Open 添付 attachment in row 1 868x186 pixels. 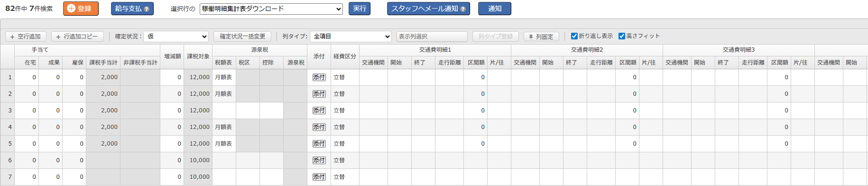pyautogui.click(x=319, y=77)
